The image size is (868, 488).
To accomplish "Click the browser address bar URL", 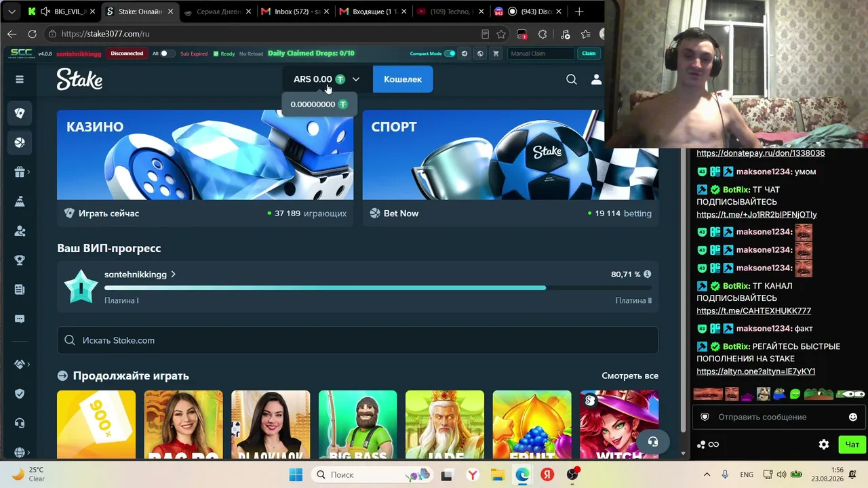I will coord(105,34).
